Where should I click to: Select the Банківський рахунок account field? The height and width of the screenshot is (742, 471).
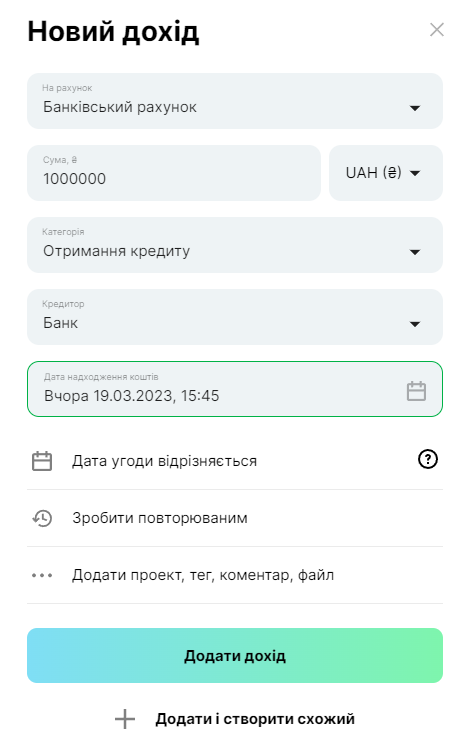[235, 101]
